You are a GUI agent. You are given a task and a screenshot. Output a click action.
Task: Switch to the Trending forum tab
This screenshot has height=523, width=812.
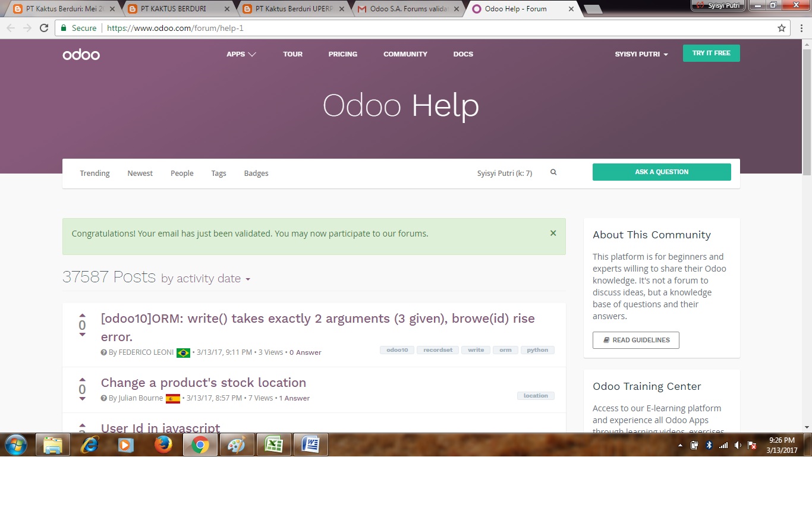click(x=95, y=173)
